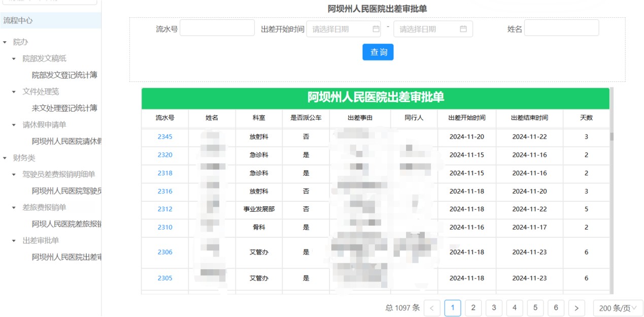Go to next page arrow
644x317 pixels.
(577, 308)
